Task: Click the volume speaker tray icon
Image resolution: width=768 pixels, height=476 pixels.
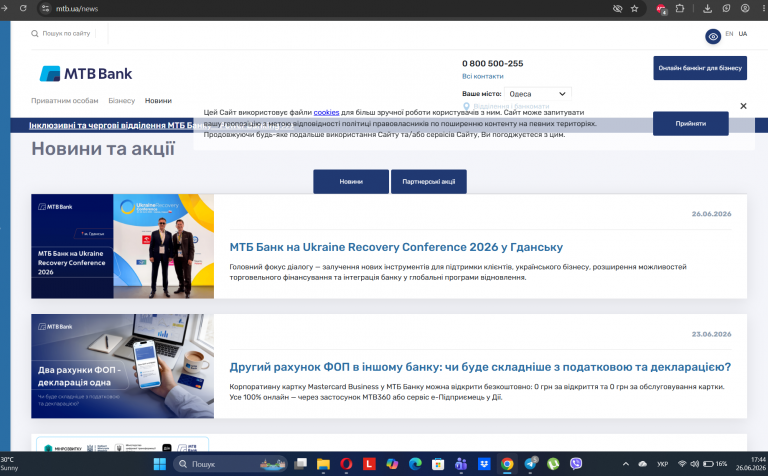Action: point(695,464)
